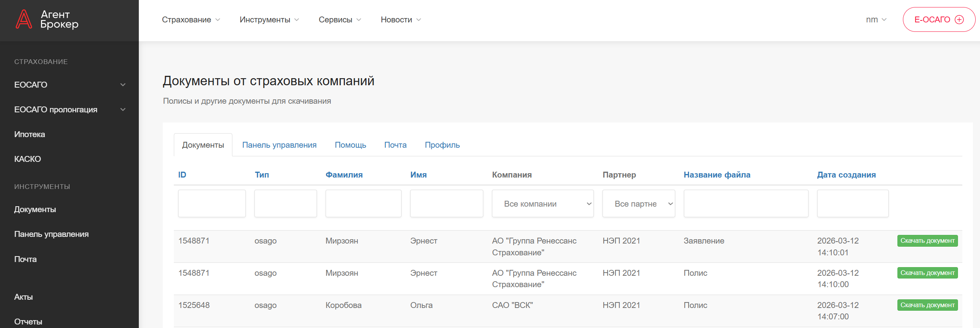
Task: Open the Инструменты top menu
Action: 269,20
